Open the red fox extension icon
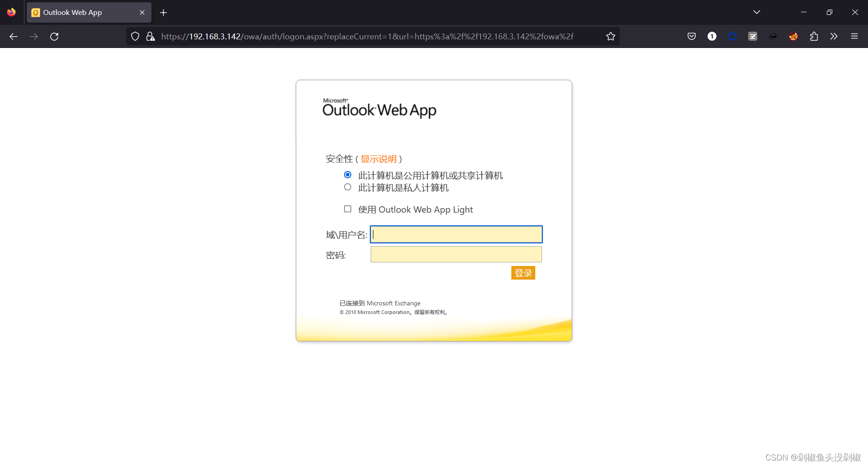Viewport: 868px width, 466px height. pos(793,37)
